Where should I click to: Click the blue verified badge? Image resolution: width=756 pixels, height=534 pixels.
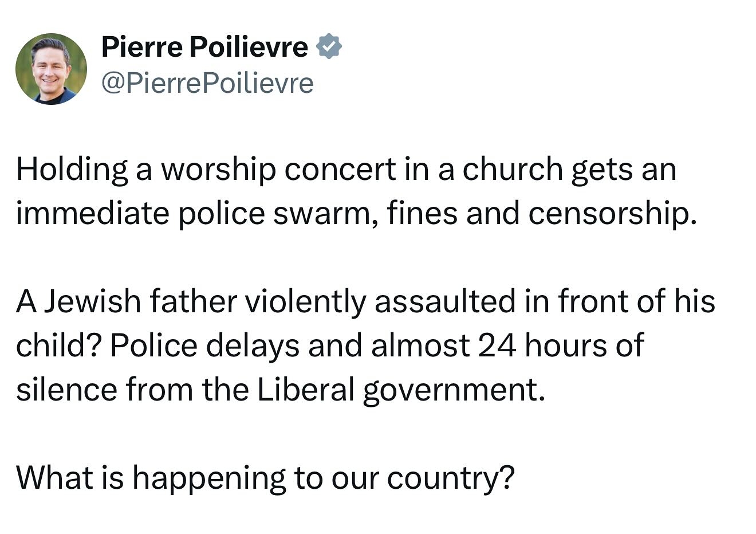tap(329, 47)
